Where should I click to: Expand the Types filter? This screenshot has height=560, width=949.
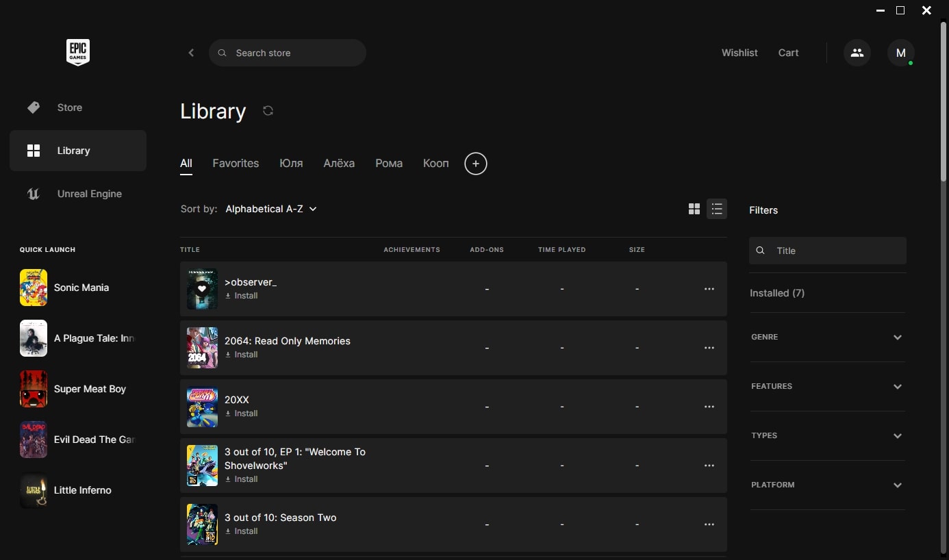click(x=827, y=435)
